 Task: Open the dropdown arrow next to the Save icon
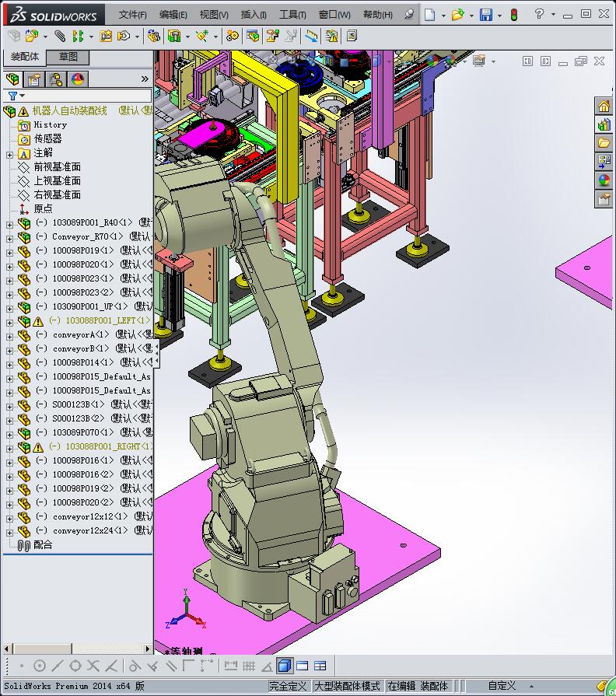500,16
